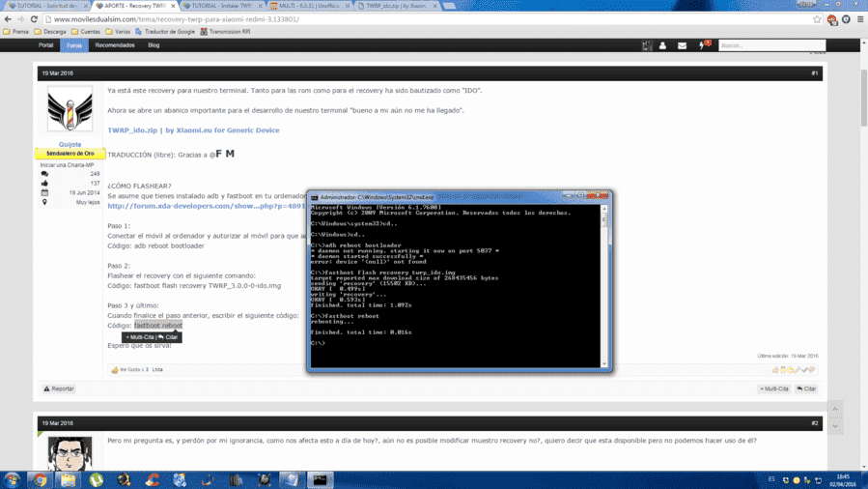Click the system clock in the taskbar

pyautogui.click(x=843, y=480)
